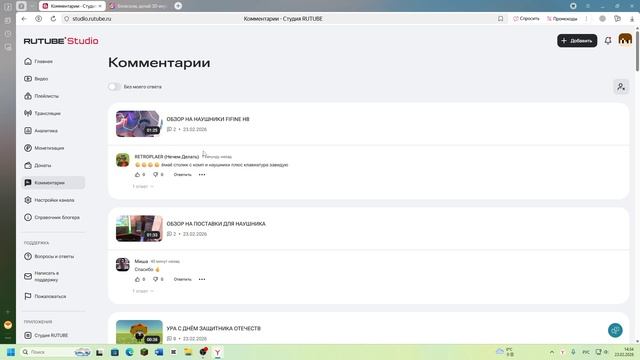Click Написать в поддержку
The width and height of the screenshot is (640, 360).
42,276
